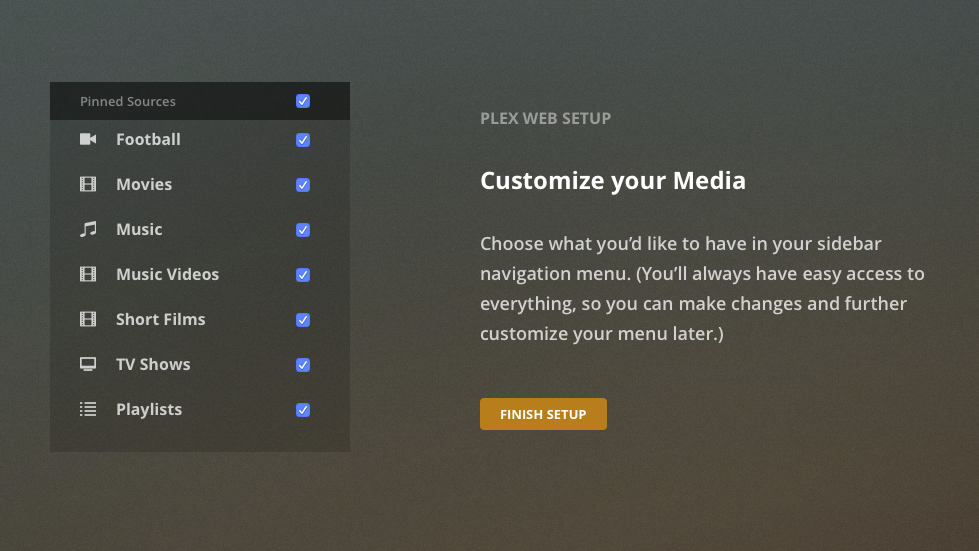Select the Music row label
This screenshot has width=979, height=551.
pos(139,229)
